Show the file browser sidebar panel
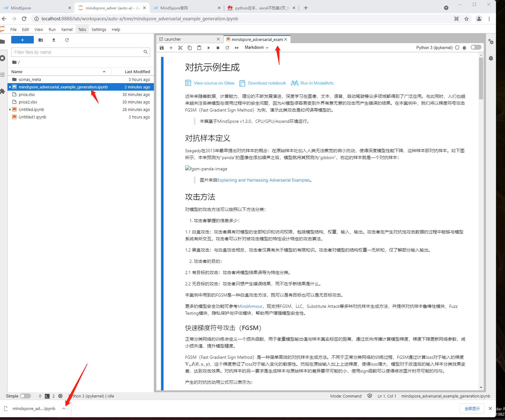Screen dimensions: 505x420 tap(3, 42)
